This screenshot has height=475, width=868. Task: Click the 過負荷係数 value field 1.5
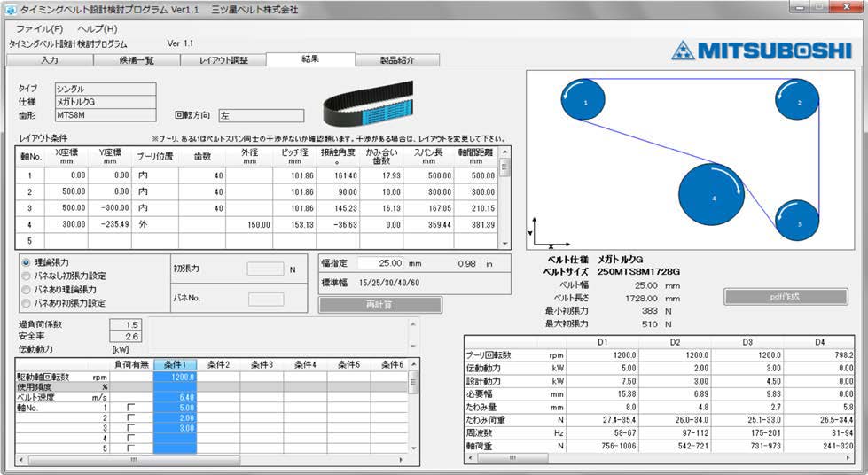(x=126, y=325)
